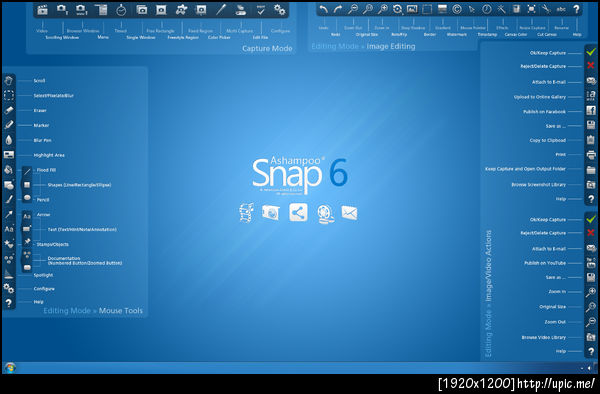
Task: Select the Cut Canvas icon
Action: (546, 9)
